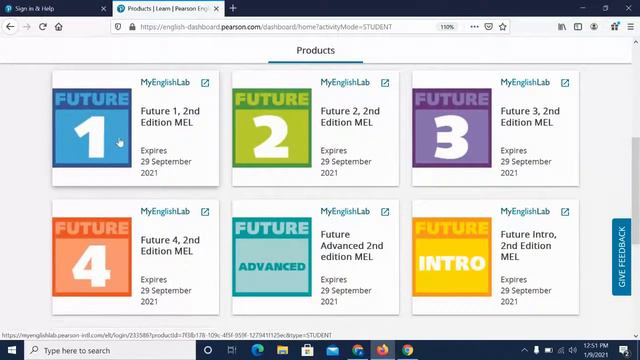
Task: Open Task View on taskbar
Action: [232, 350]
